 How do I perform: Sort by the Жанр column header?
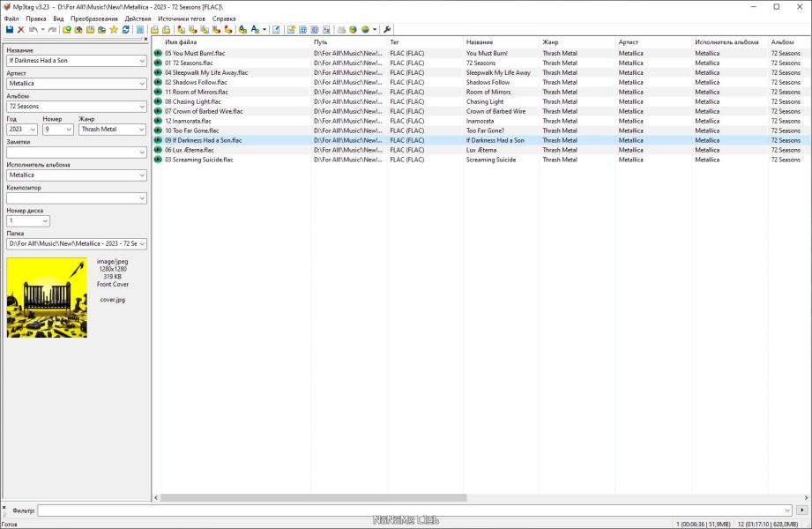pos(577,42)
